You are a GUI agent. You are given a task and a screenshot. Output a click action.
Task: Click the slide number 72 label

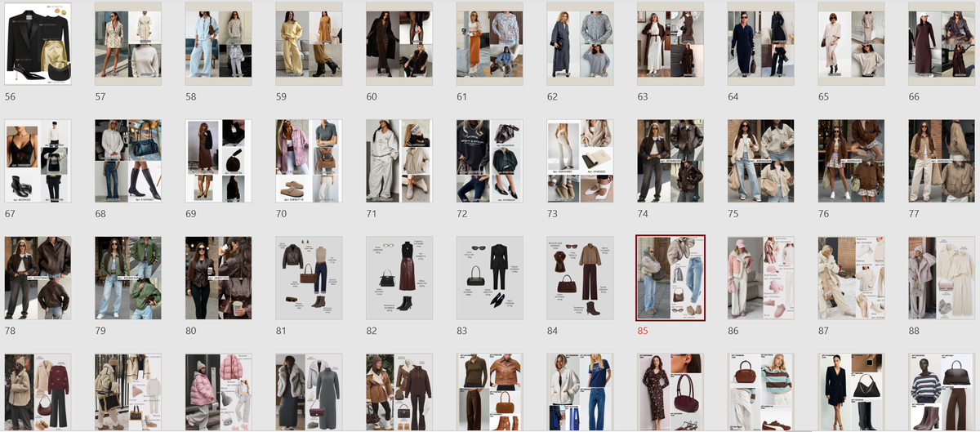461,214
